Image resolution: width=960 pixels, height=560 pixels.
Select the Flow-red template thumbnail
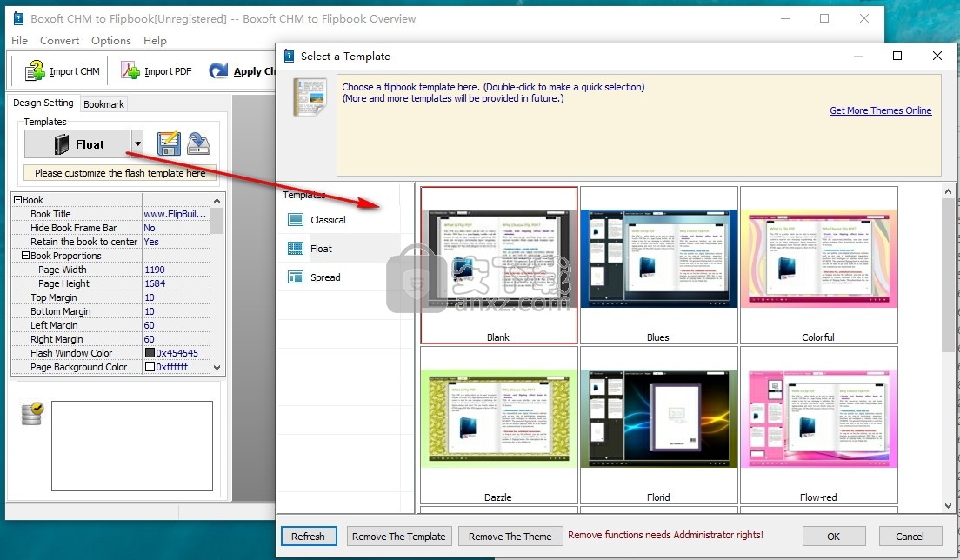[818, 425]
